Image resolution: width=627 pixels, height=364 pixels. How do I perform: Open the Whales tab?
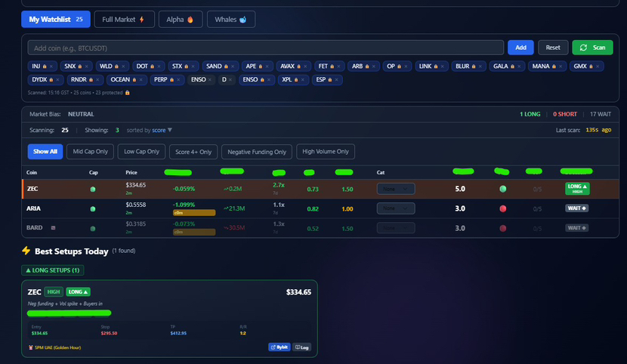pyautogui.click(x=231, y=19)
